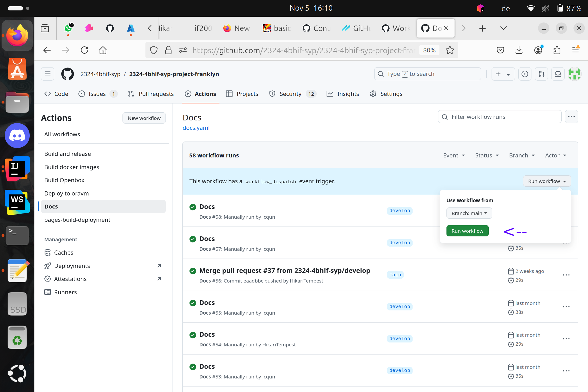Click the Caches icon in Management
588x392 pixels.
click(48, 253)
